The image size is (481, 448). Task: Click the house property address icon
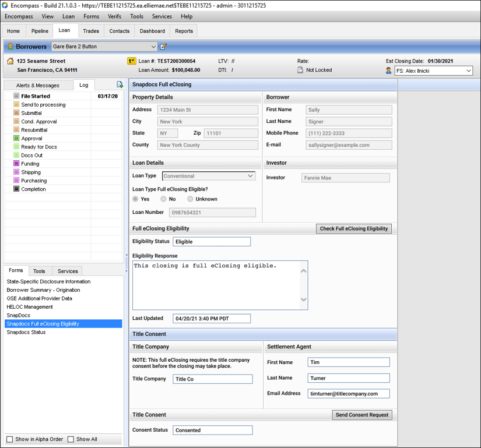click(x=10, y=61)
